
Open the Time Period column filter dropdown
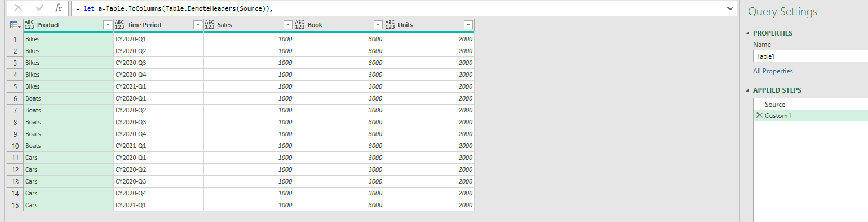[197, 25]
